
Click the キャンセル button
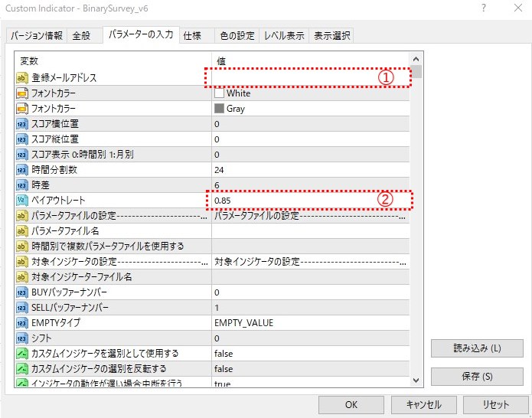coord(424,404)
